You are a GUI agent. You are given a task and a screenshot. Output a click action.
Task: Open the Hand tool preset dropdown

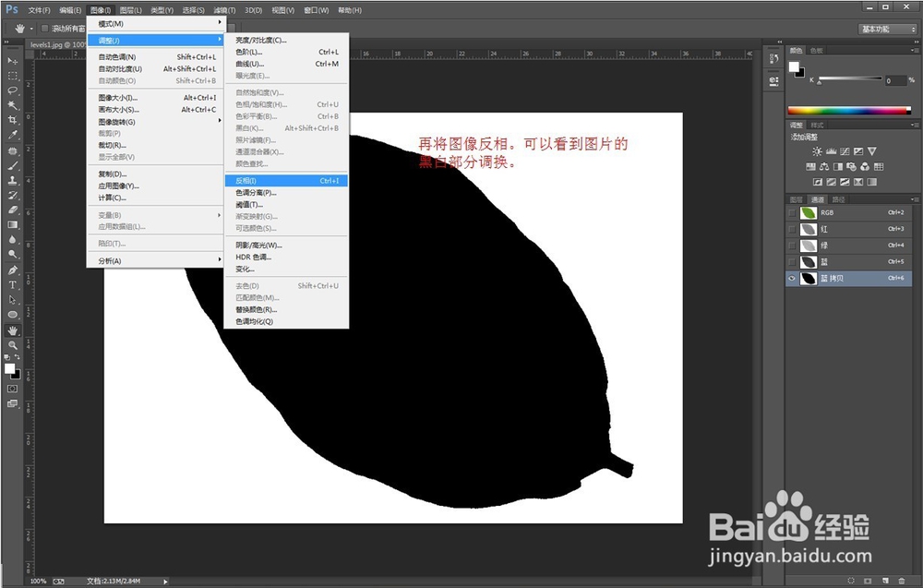(31, 29)
